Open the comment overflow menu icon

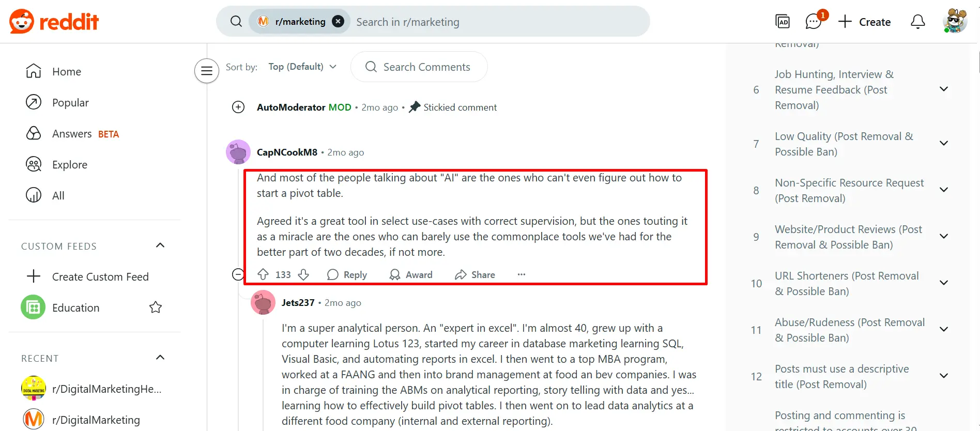click(521, 274)
